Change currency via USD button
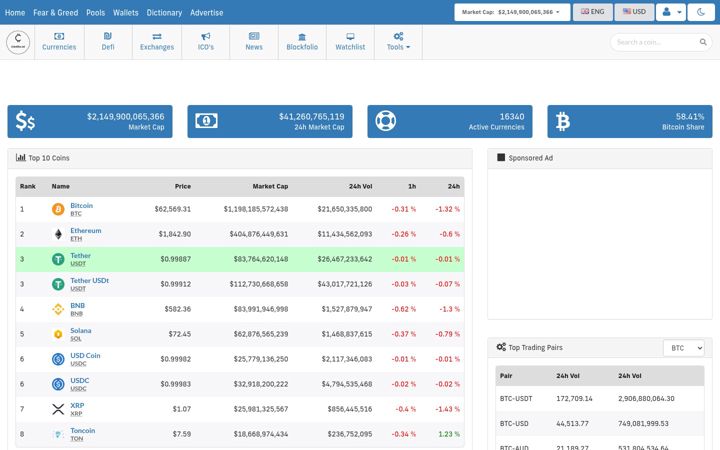Screen dimensions: 720x450 click(x=634, y=12)
